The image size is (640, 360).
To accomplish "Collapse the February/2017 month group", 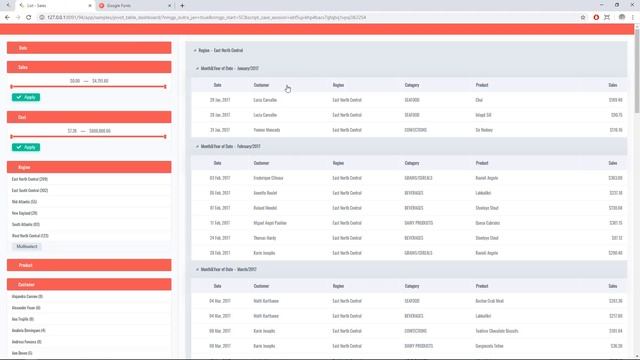I will tap(197, 147).
